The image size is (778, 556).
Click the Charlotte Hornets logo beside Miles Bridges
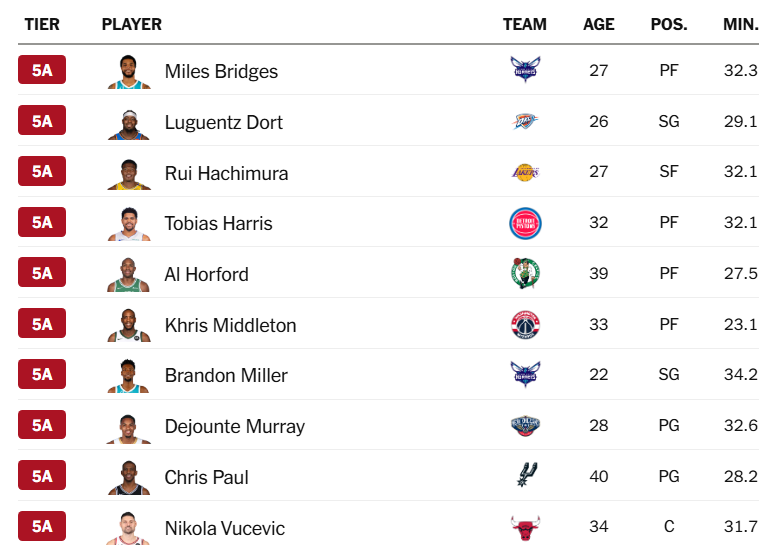[524, 71]
